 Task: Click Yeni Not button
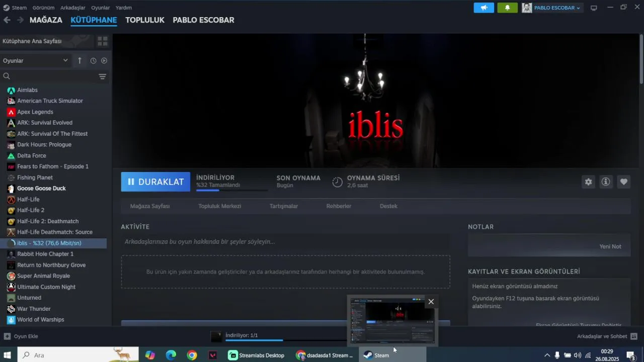(610, 246)
